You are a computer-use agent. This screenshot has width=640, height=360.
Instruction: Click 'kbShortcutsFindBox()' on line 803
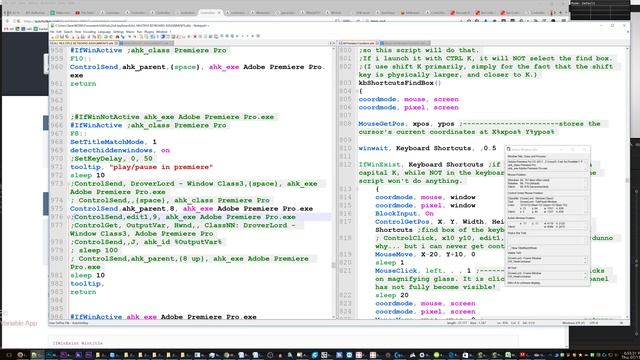click(400, 83)
